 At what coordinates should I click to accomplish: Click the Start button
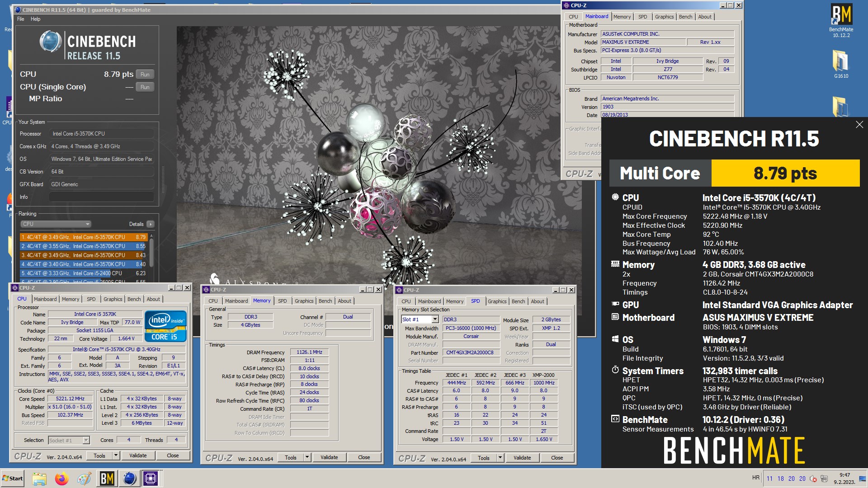point(13,479)
